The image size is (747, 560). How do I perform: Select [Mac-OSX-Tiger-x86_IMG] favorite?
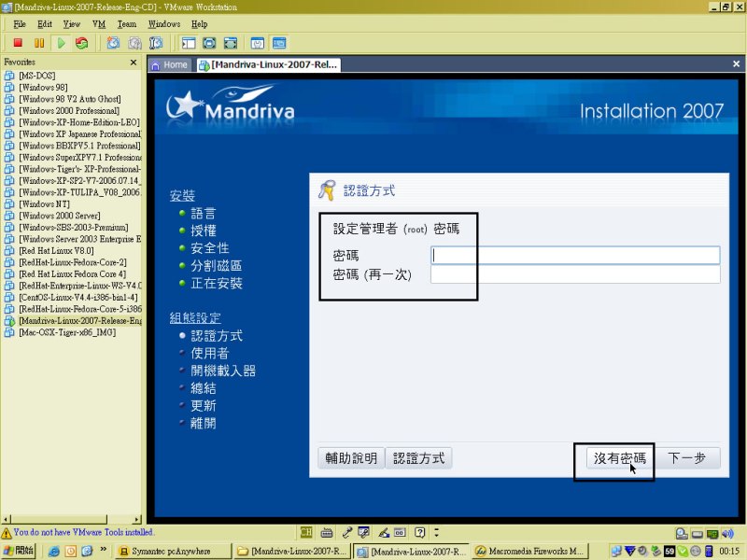pos(67,332)
